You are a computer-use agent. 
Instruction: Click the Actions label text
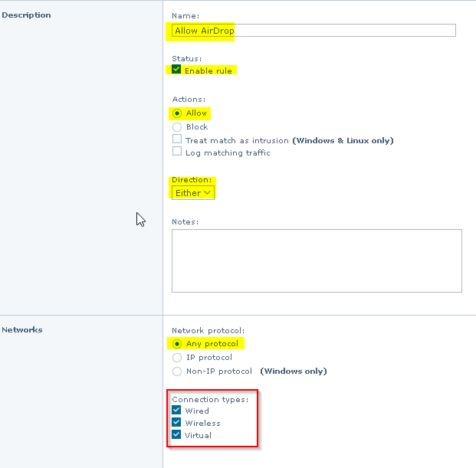point(189,100)
